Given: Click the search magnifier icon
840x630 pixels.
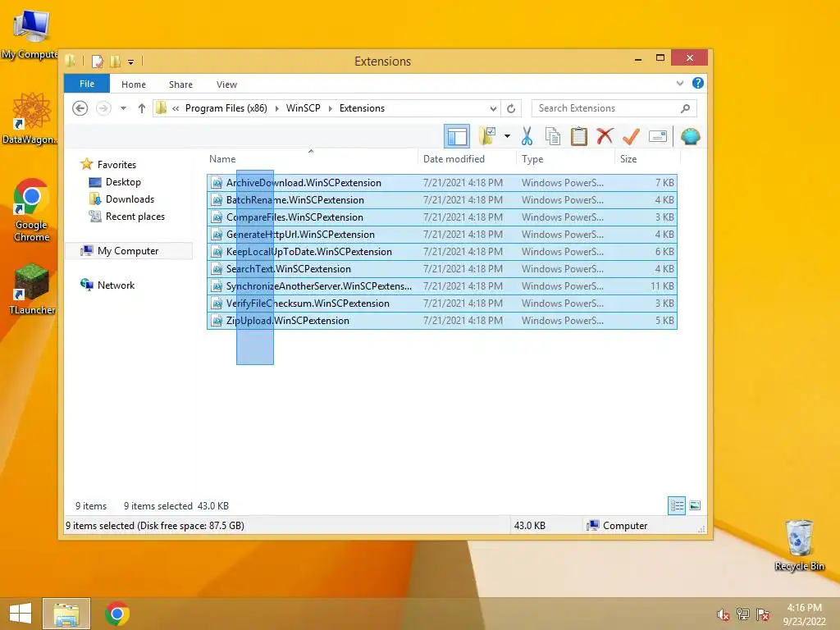Looking at the screenshot, I should [x=685, y=108].
